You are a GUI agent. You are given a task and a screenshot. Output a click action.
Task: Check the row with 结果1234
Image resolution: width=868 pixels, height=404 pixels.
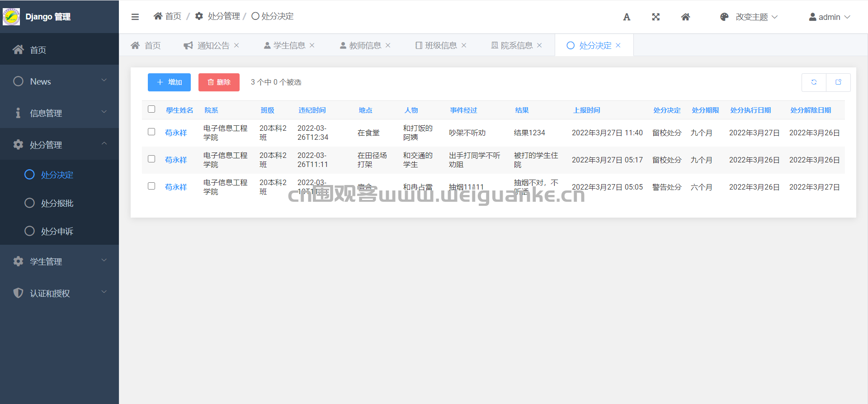151,132
